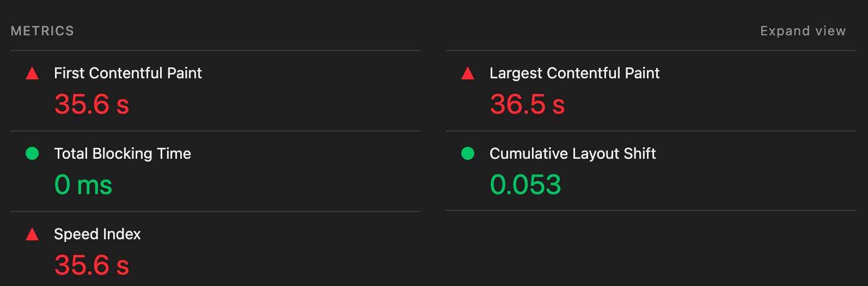Image resolution: width=868 pixels, height=286 pixels.
Task: Click the First Contentful Paint metric row
Action: tap(215, 91)
